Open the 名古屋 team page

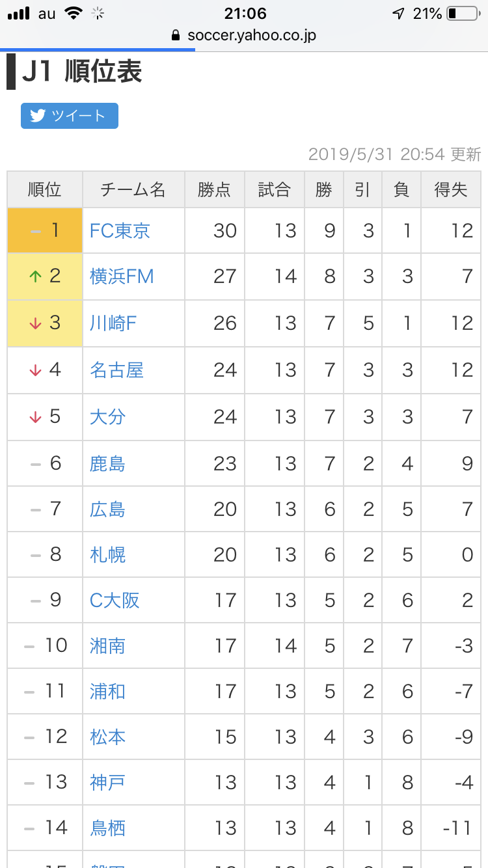click(116, 370)
